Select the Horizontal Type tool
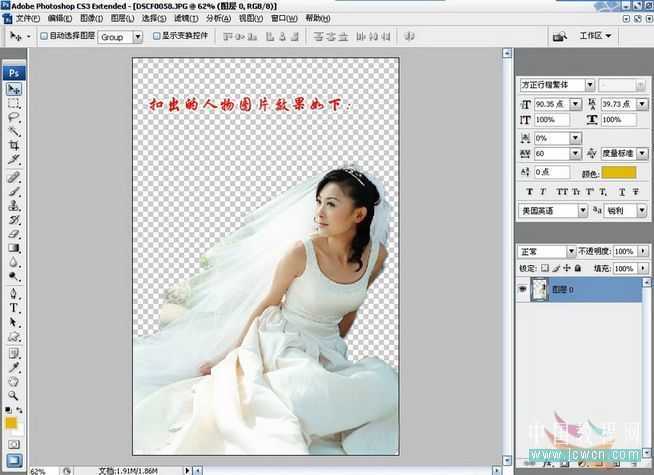Viewport: 654px width, 475px height. [14, 308]
